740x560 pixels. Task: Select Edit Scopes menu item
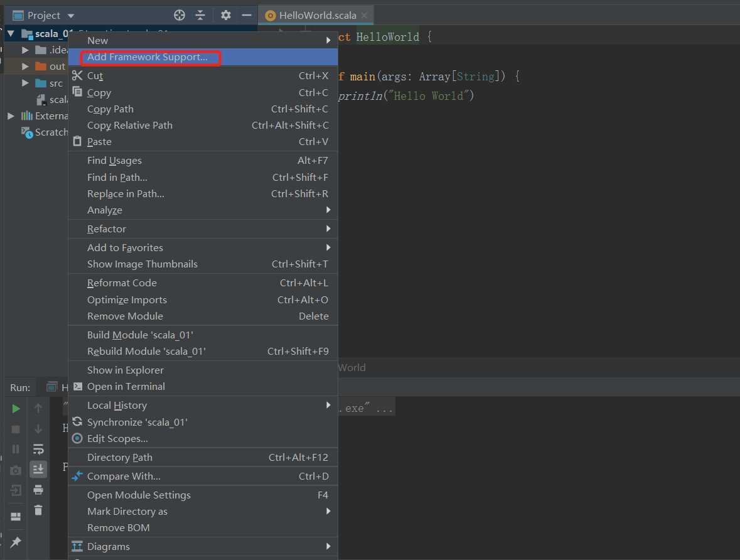click(x=203, y=439)
